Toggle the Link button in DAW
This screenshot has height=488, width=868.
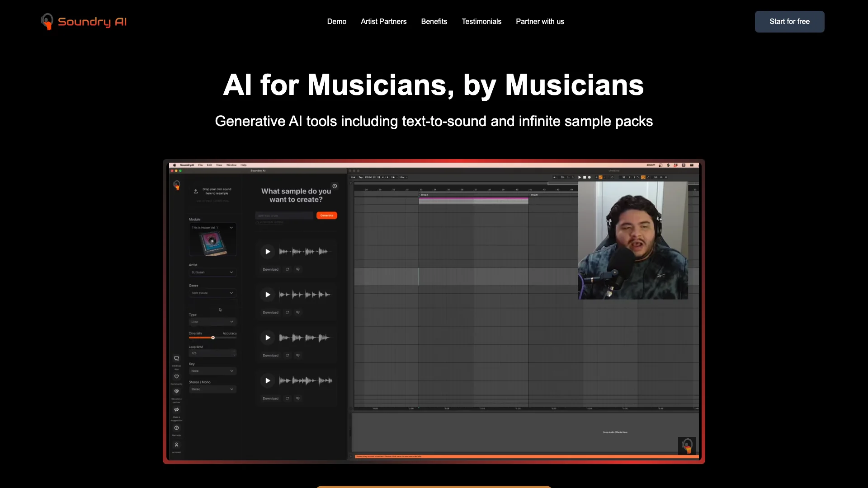(x=354, y=178)
